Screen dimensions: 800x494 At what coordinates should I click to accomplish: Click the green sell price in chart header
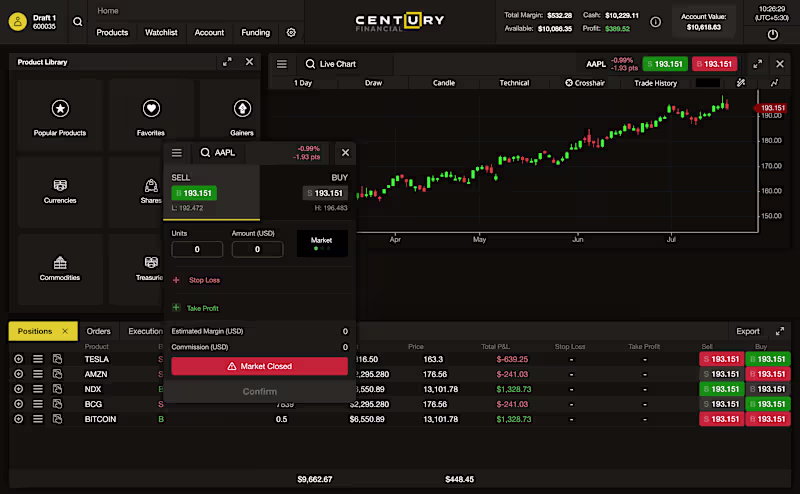[x=665, y=64]
